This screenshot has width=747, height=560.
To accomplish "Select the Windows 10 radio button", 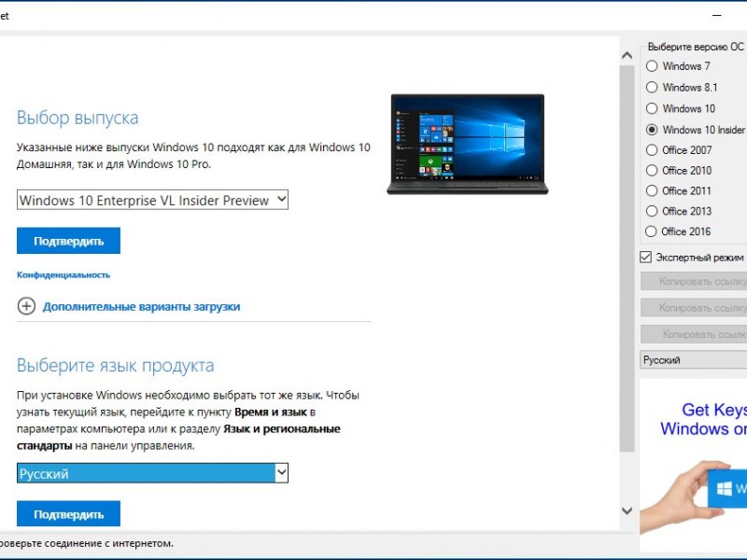I will coord(652,108).
